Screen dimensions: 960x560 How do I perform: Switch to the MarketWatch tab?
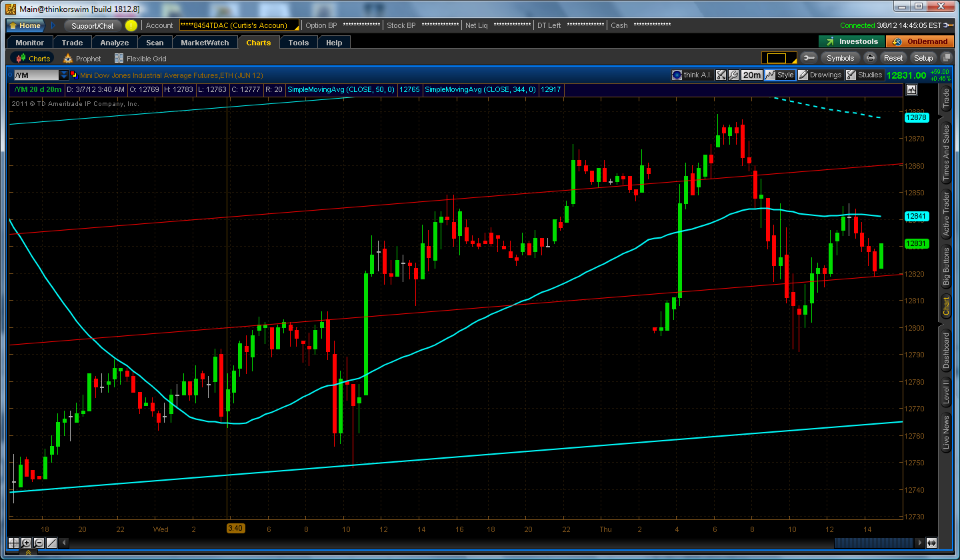tap(205, 42)
